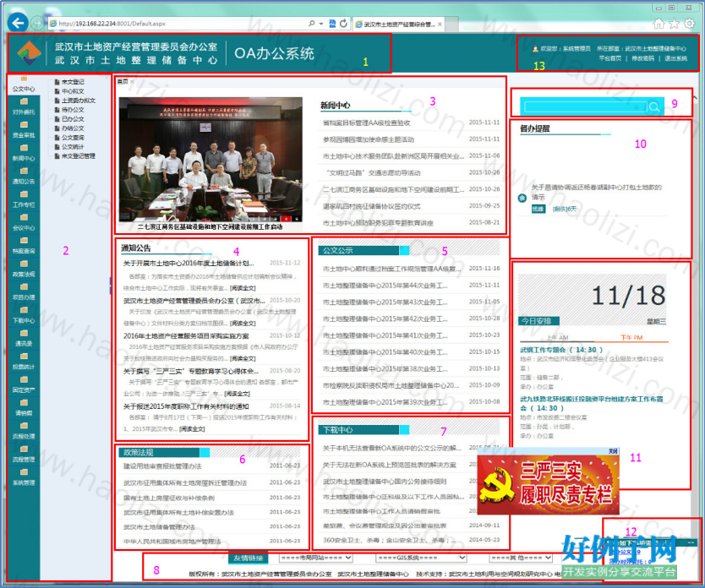Image resolution: width=705 pixels, height=588 pixels.
Task: Open the 请销假 sidebar module
Action: (x=24, y=408)
